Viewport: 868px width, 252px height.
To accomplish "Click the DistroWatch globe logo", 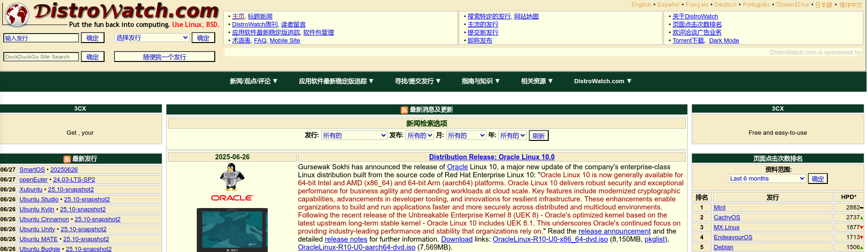I will tap(17, 14).
